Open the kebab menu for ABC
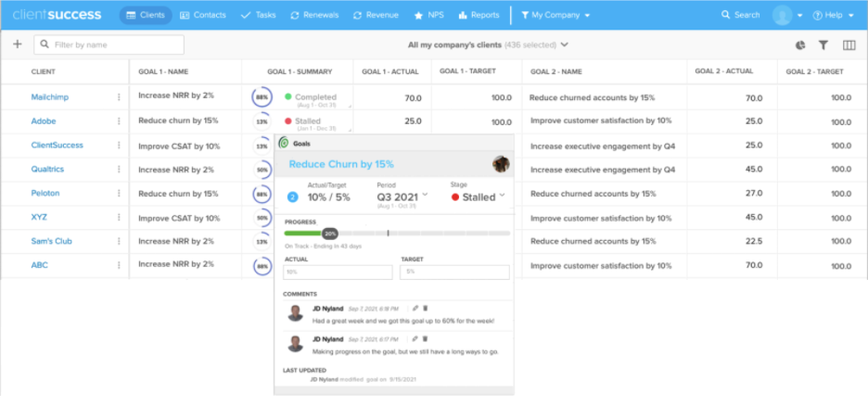 click(119, 265)
